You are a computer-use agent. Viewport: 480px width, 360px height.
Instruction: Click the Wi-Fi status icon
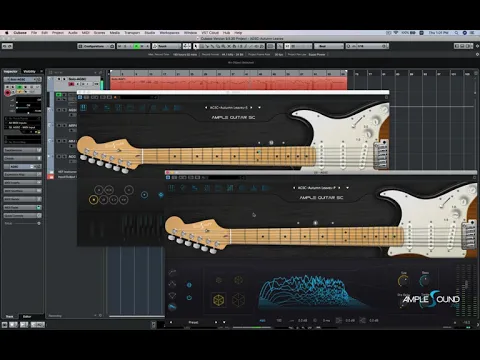(x=396, y=33)
